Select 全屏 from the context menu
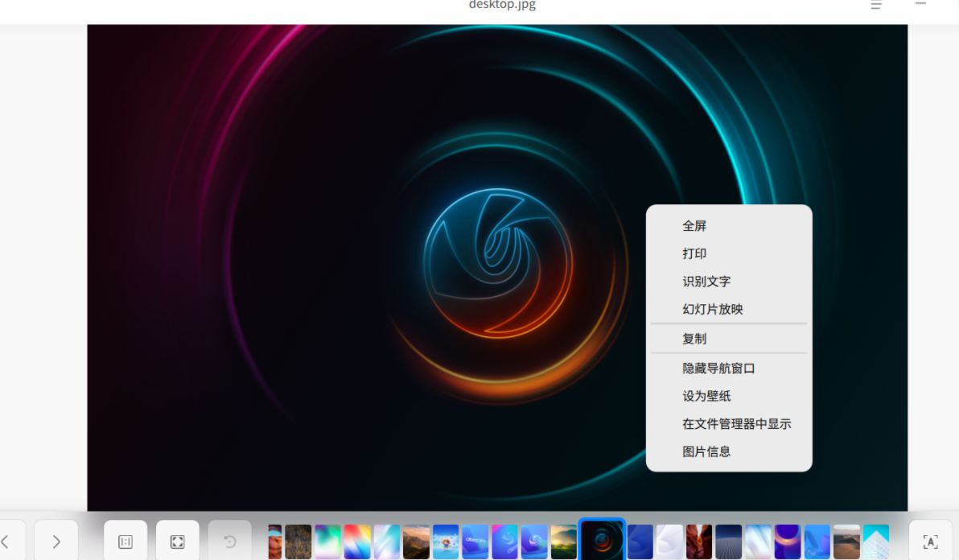The width and height of the screenshot is (959, 560). (x=729, y=225)
